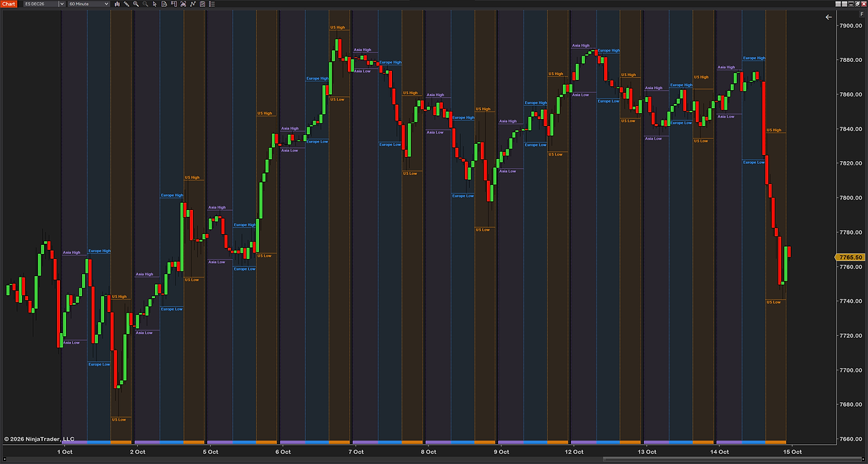Click the 7660.00 price axis label
868x464 pixels.
pos(849,439)
